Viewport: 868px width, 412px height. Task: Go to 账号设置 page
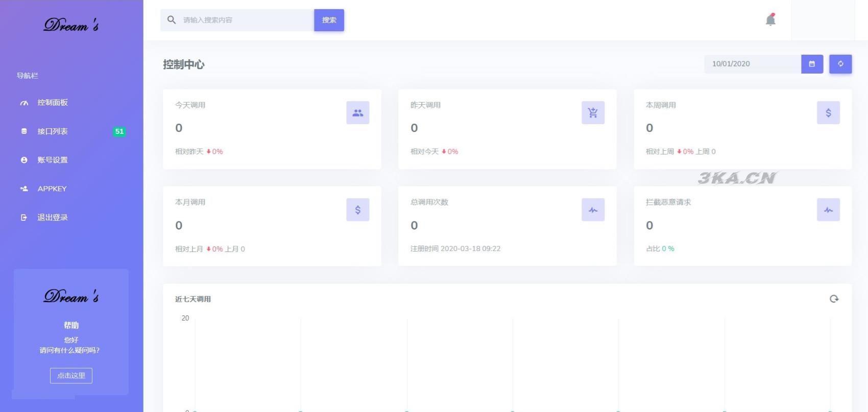(52, 160)
